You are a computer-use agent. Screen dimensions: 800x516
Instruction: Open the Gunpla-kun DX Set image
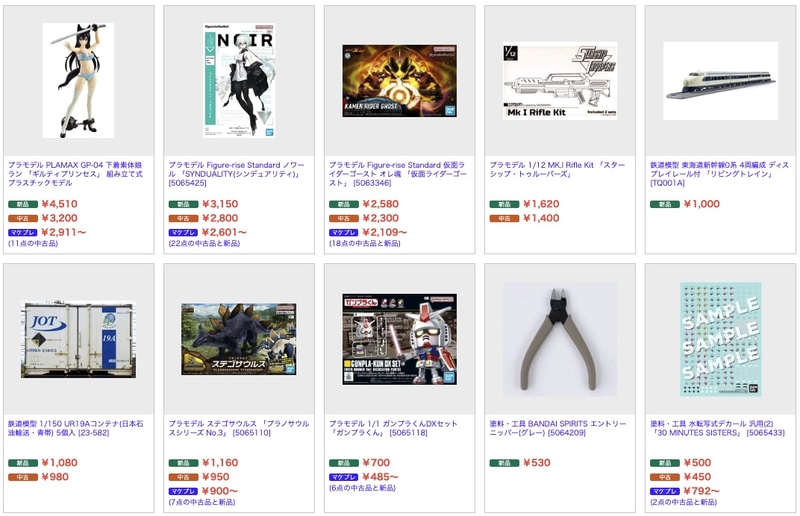(x=399, y=339)
